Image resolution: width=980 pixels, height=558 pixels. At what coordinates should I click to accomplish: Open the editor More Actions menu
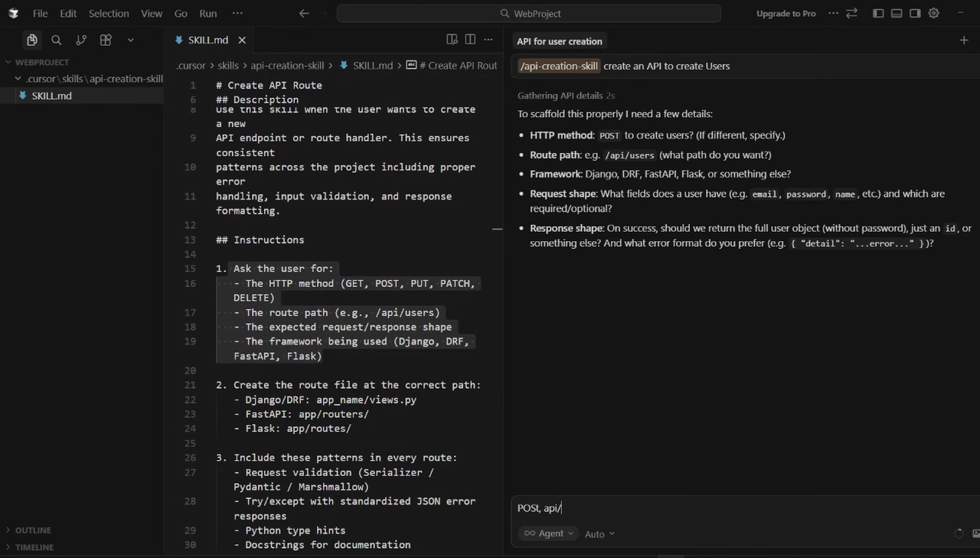tap(488, 40)
